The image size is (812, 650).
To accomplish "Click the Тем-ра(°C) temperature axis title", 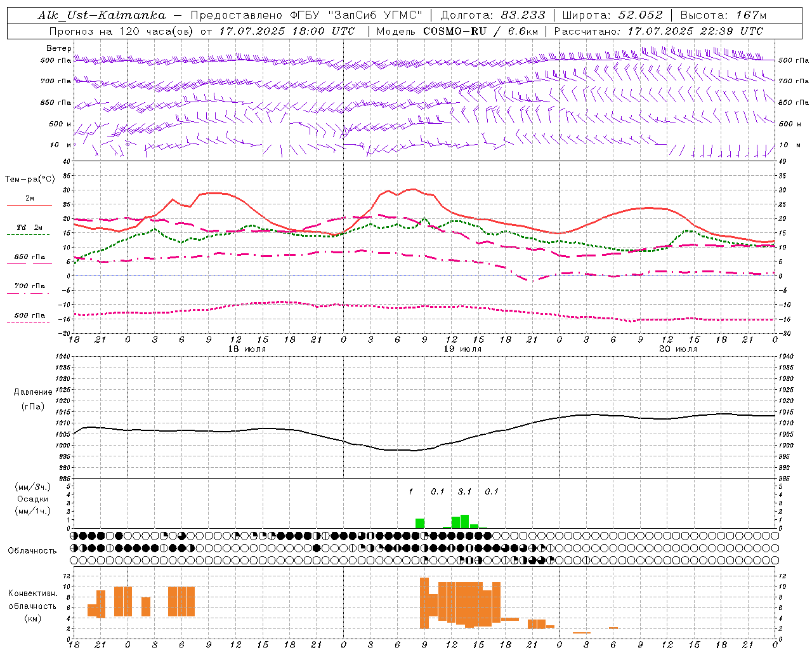I will pyautogui.click(x=30, y=179).
